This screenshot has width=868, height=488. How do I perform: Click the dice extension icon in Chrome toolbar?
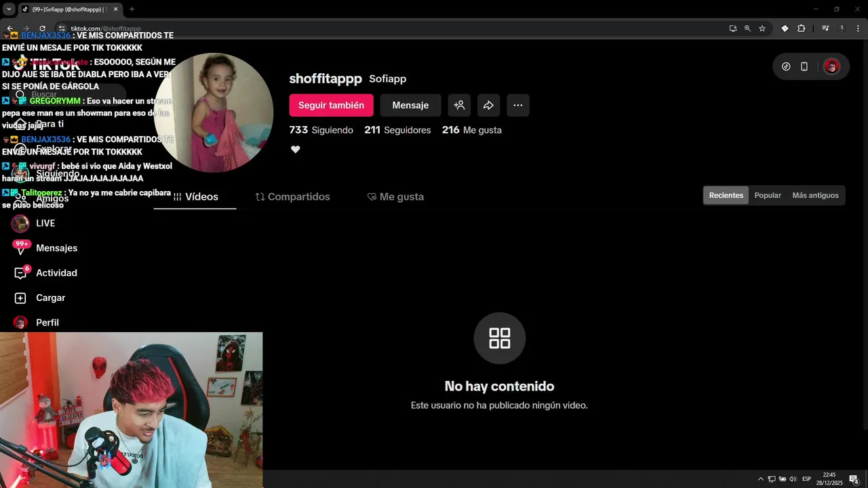pyautogui.click(x=785, y=28)
